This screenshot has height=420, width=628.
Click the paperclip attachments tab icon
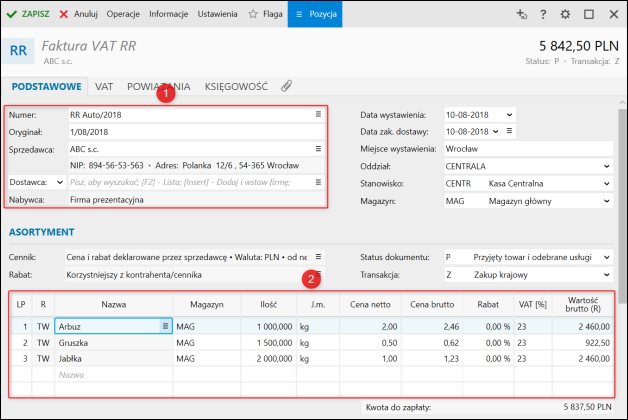click(x=286, y=87)
